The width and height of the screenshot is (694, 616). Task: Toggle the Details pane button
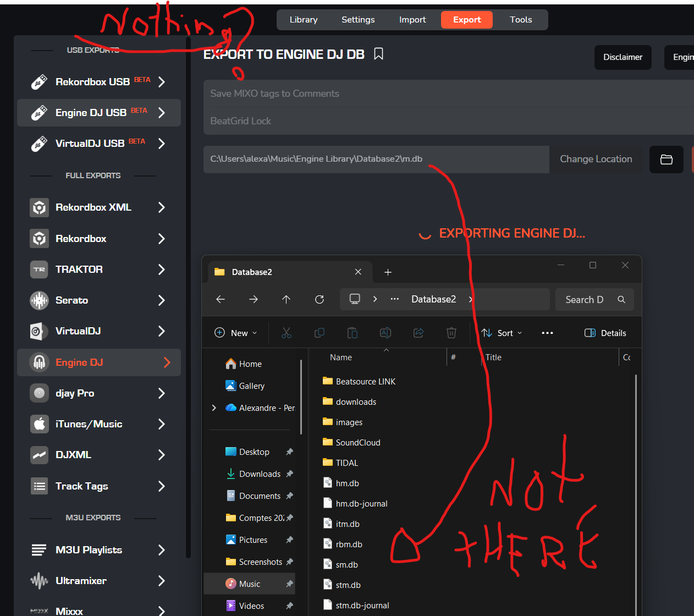point(605,333)
